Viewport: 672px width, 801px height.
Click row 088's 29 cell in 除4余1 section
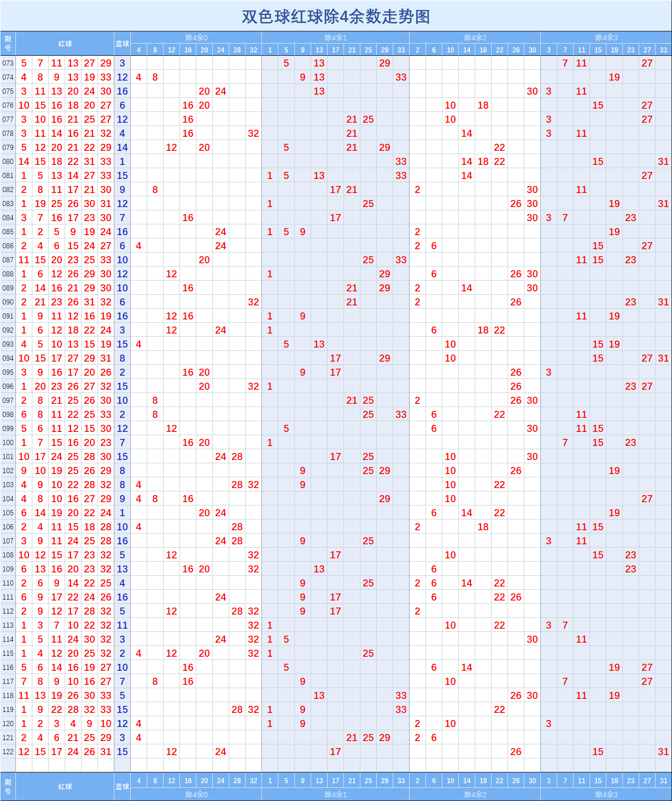coord(385,274)
